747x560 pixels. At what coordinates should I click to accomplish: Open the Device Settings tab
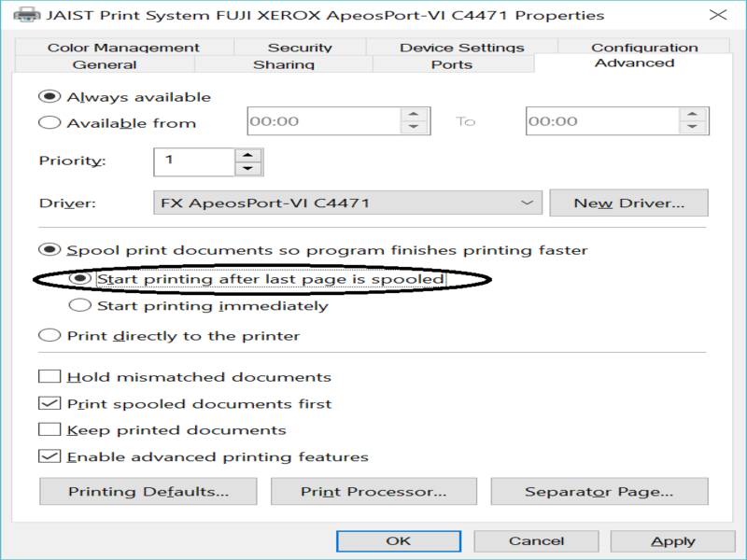[x=462, y=48]
